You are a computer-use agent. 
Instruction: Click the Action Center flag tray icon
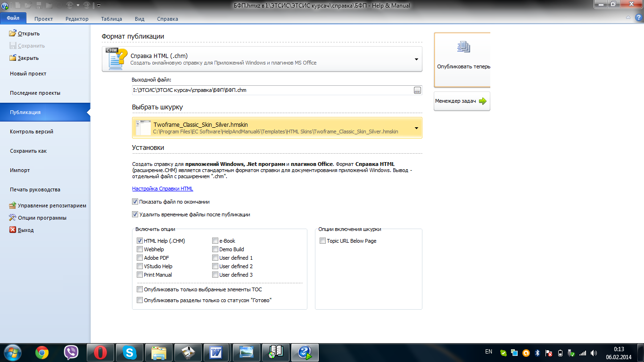(x=549, y=353)
